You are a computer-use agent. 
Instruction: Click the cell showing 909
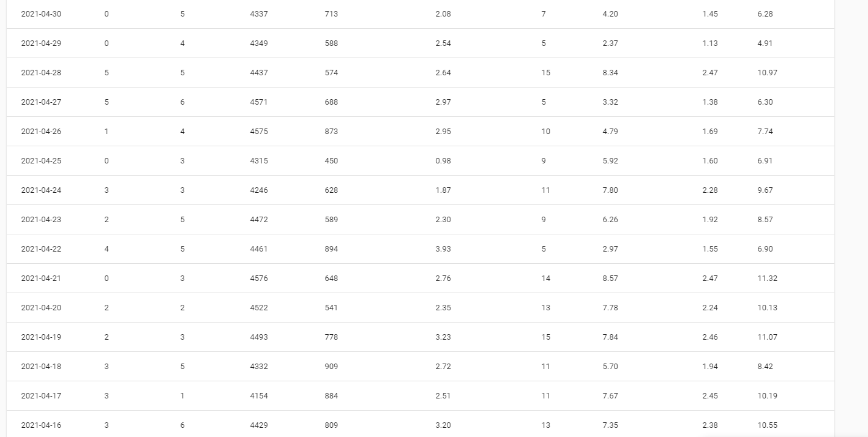click(x=331, y=367)
